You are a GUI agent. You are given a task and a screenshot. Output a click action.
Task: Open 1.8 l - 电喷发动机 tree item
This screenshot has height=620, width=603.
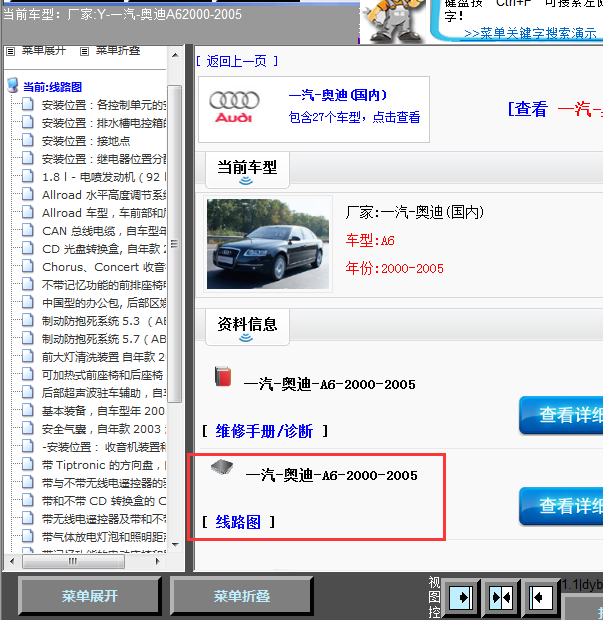pyautogui.click(x=104, y=177)
